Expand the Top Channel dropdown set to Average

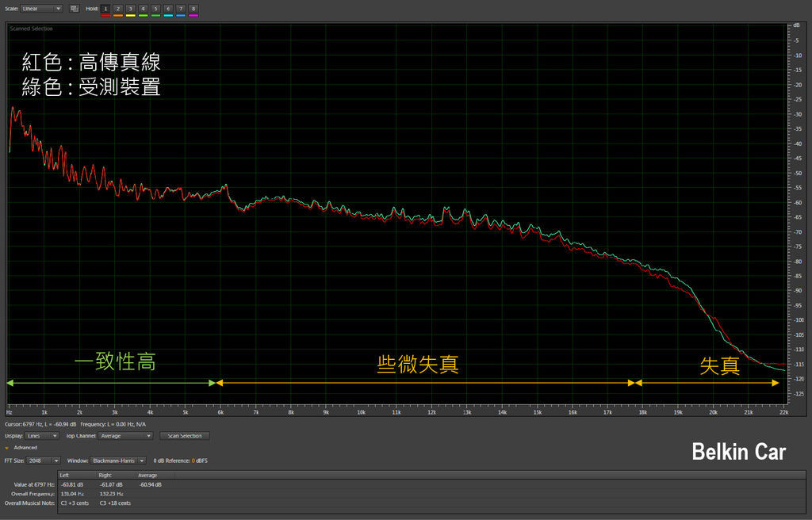125,436
